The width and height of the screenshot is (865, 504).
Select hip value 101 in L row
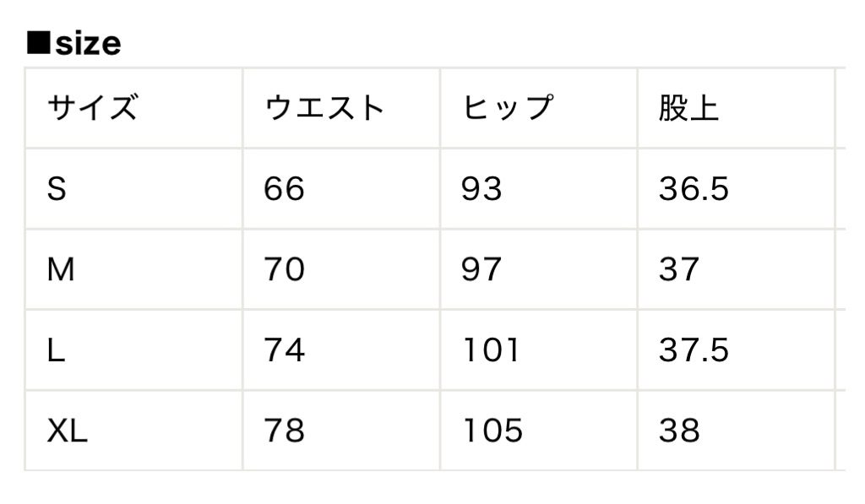tap(491, 351)
